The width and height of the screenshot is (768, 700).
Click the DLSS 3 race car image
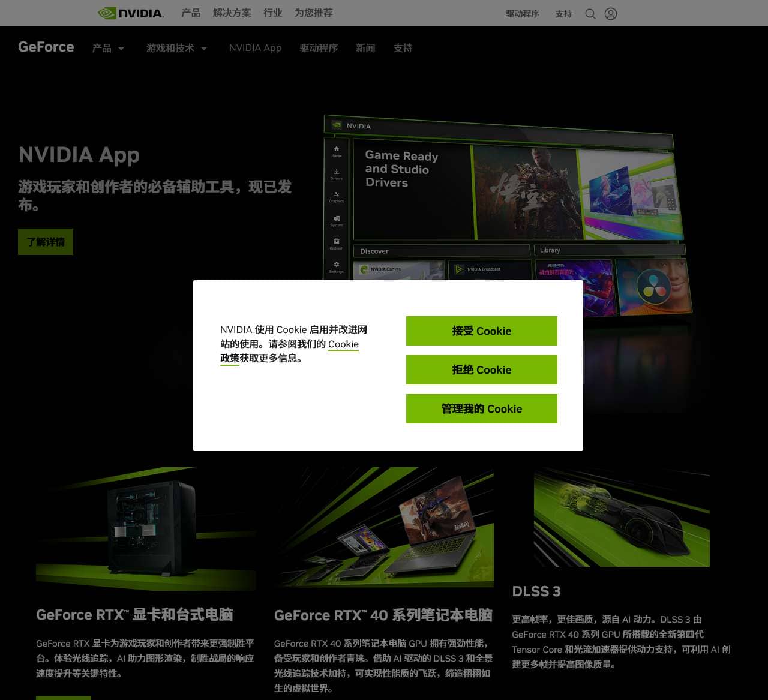(622, 517)
